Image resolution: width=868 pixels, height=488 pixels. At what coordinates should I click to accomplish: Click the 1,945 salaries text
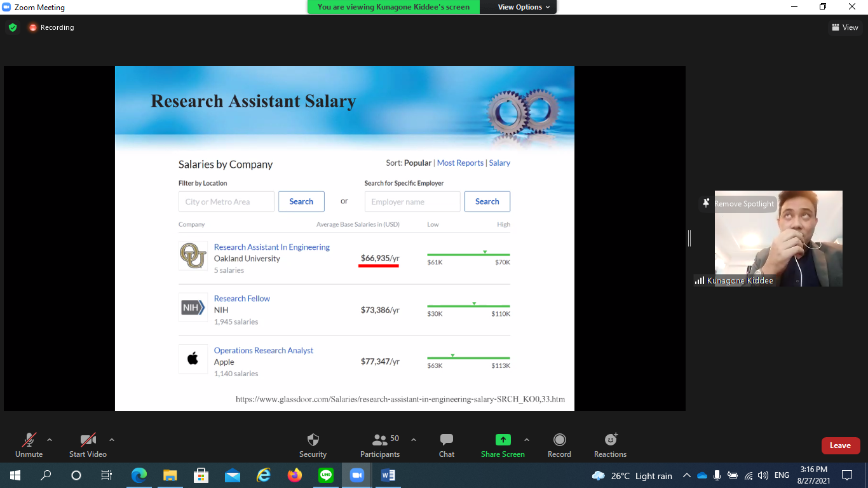(x=236, y=322)
